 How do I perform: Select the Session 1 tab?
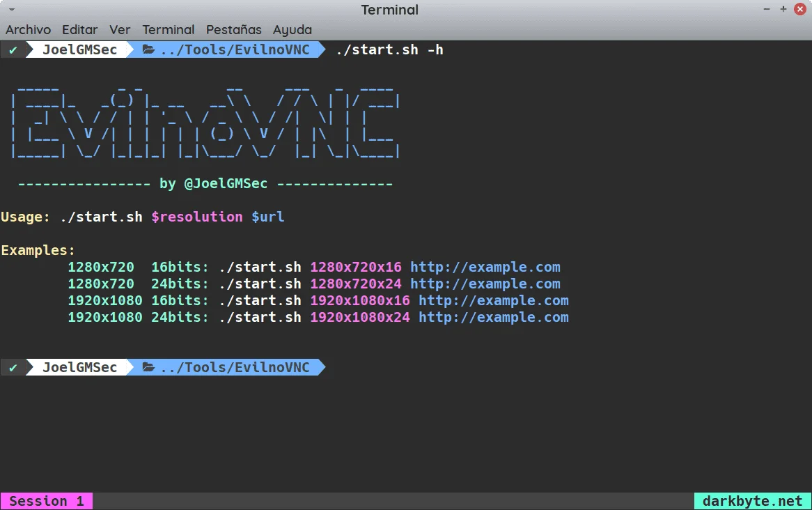click(47, 501)
